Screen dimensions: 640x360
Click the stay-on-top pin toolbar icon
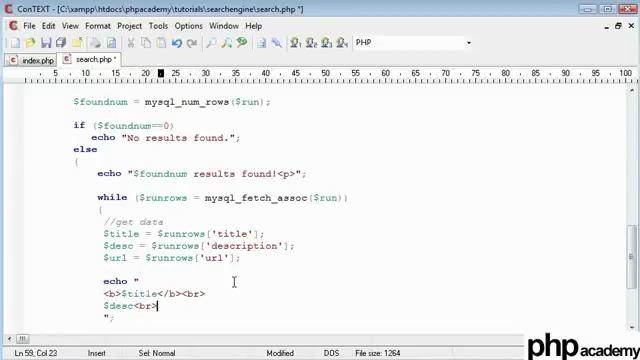pyautogui.click(x=277, y=42)
